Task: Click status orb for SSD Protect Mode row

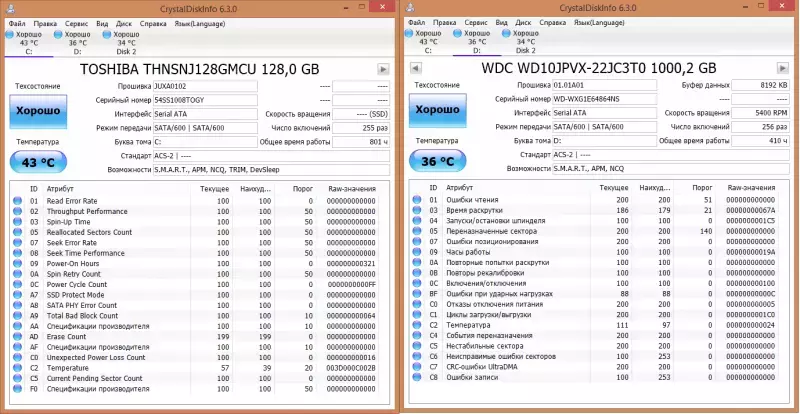Action: click(18, 295)
